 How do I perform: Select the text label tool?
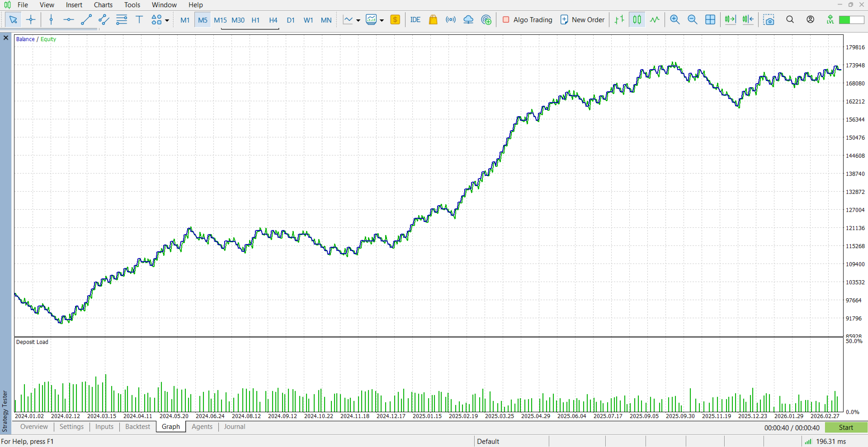click(139, 19)
